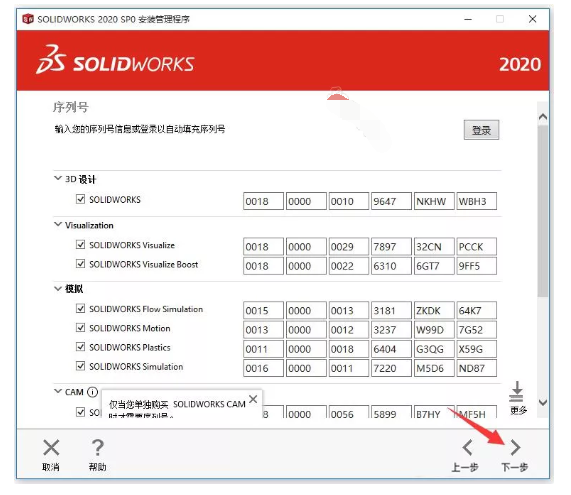Click the 3DS SOLIDWORKS logo
The width and height of the screenshot is (571, 495).
tap(115, 60)
